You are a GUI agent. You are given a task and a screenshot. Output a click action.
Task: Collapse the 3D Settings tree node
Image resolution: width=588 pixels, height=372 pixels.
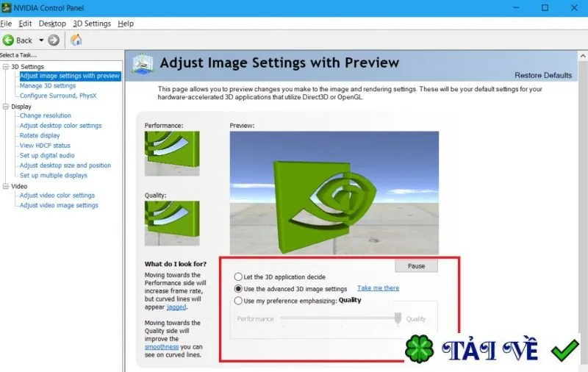coord(6,67)
